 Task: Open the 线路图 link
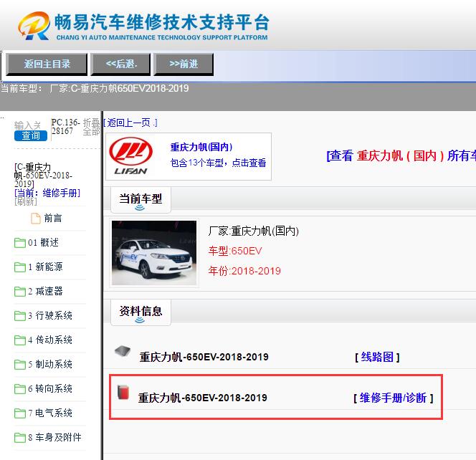coord(377,357)
